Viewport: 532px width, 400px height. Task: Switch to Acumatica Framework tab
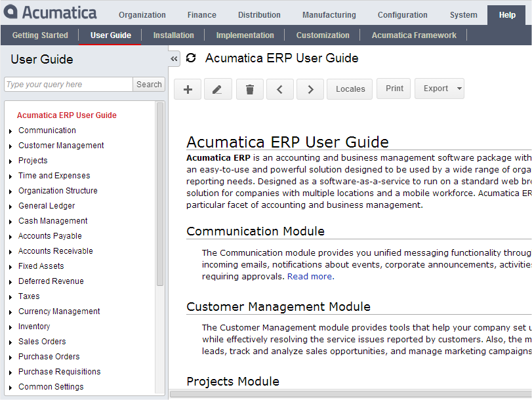[414, 35]
